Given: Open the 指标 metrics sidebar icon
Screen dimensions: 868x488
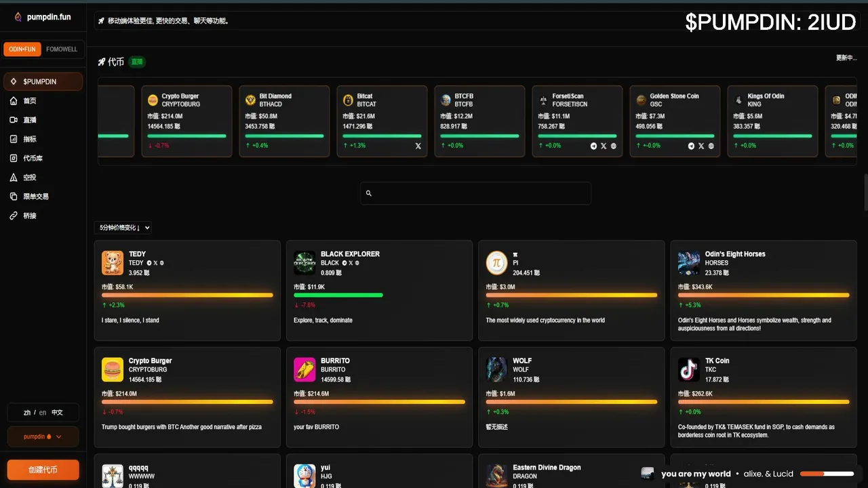Looking at the screenshot, I should point(14,139).
